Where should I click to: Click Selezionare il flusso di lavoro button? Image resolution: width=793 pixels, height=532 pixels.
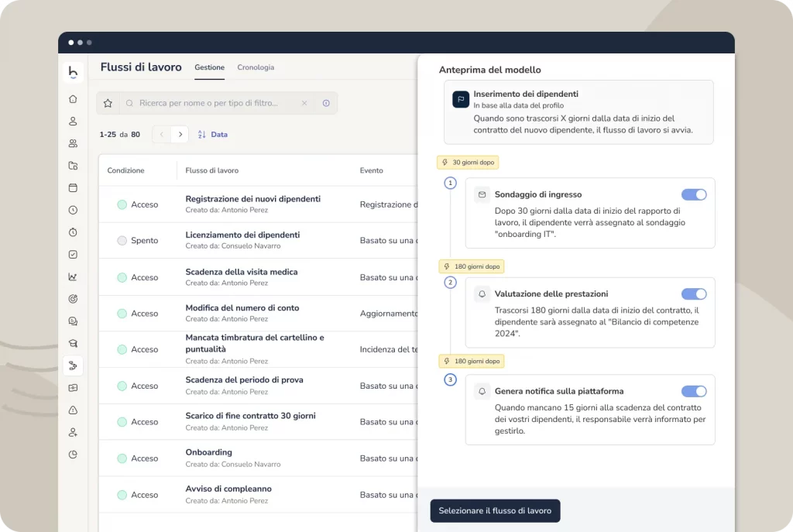click(495, 511)
